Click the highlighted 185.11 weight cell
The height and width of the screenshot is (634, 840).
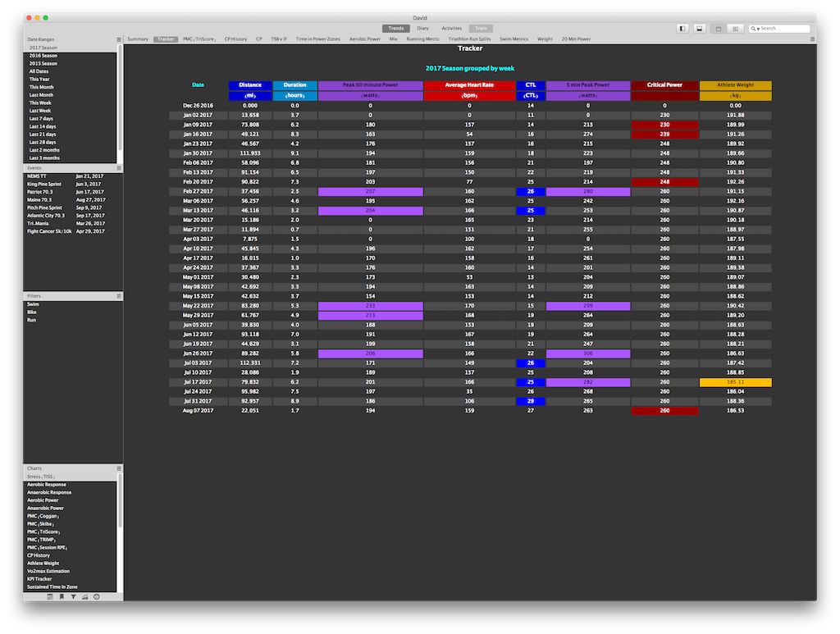point(736,382)
